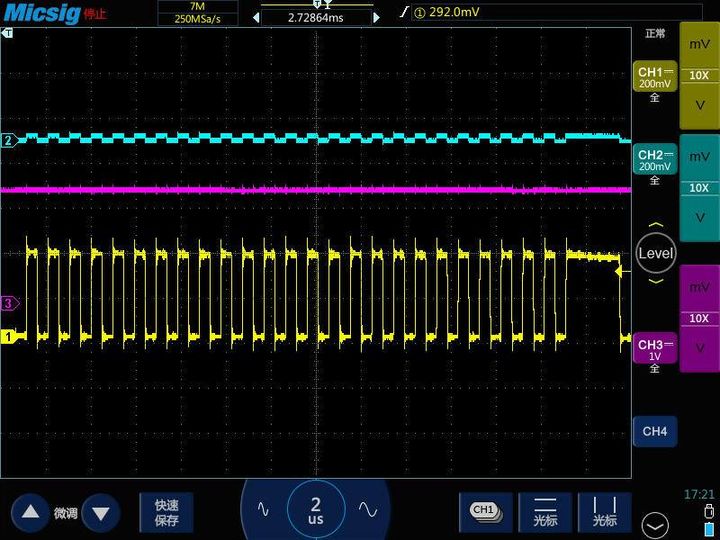Toggle the yellow CH1 200mV channel
The width and height of the screenshot is (720, 540).
654,78
